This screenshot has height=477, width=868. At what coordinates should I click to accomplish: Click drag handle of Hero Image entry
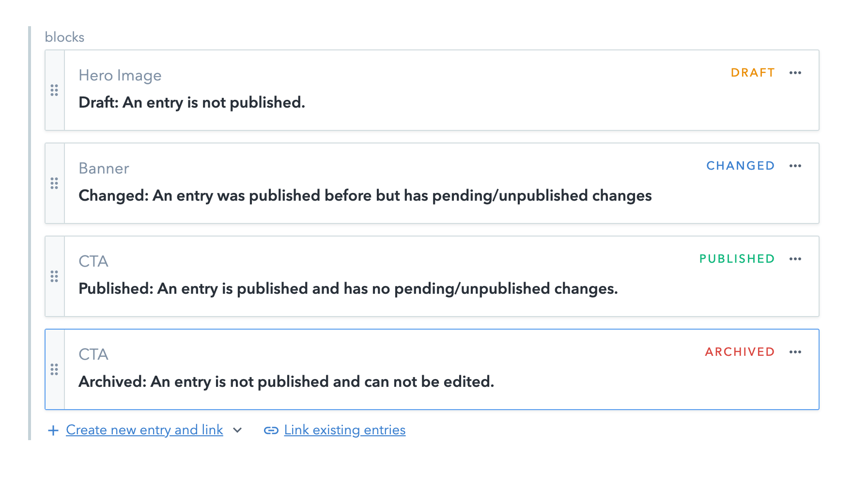pyautogui.click(x=54, y=90)
